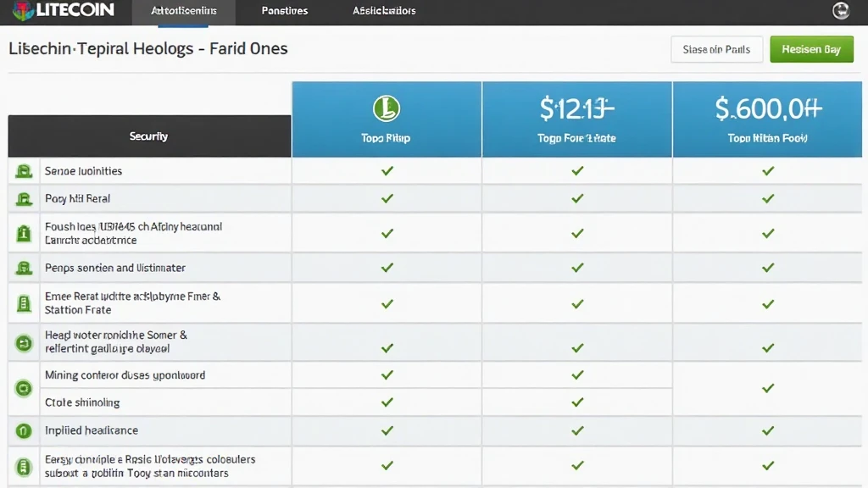Click the icon beside Senoe luoinities
The height and width of the screenshot is (488, 868).
point(24,171)
